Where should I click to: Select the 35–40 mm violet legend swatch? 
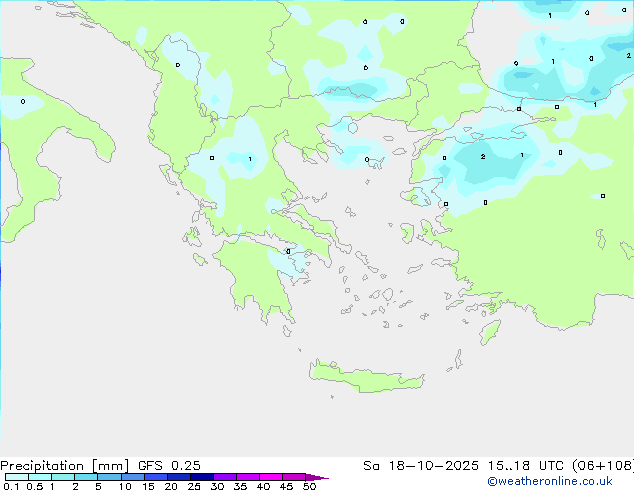247,477
